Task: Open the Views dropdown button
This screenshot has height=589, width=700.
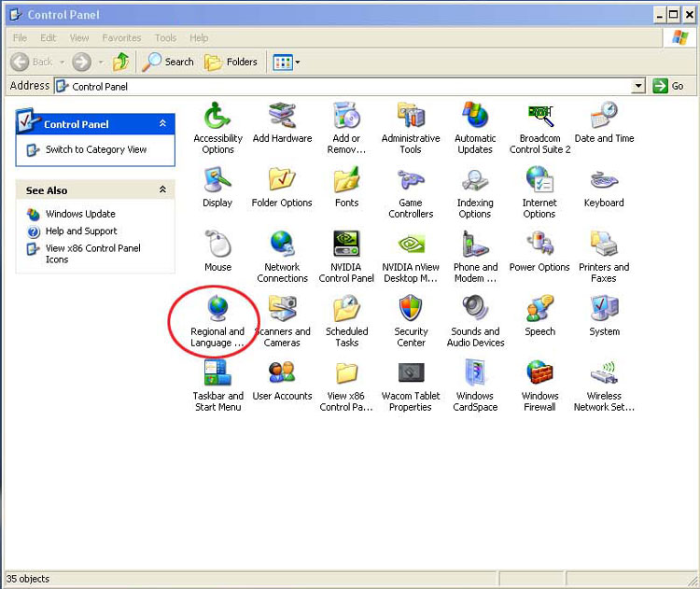Action: [287, 62]
